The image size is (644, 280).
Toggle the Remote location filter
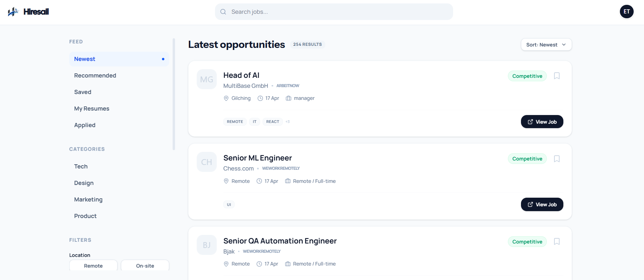[x=93, y=266]
